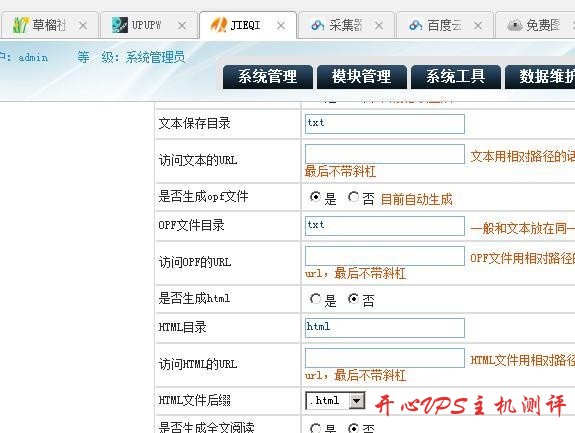Open the 系统工具 menu
This screenshot has width=575, height=433.
[456, 77]
